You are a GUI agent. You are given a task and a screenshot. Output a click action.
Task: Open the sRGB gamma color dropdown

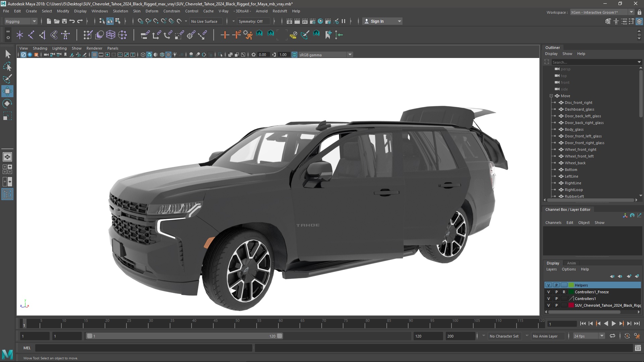[325, 55]
